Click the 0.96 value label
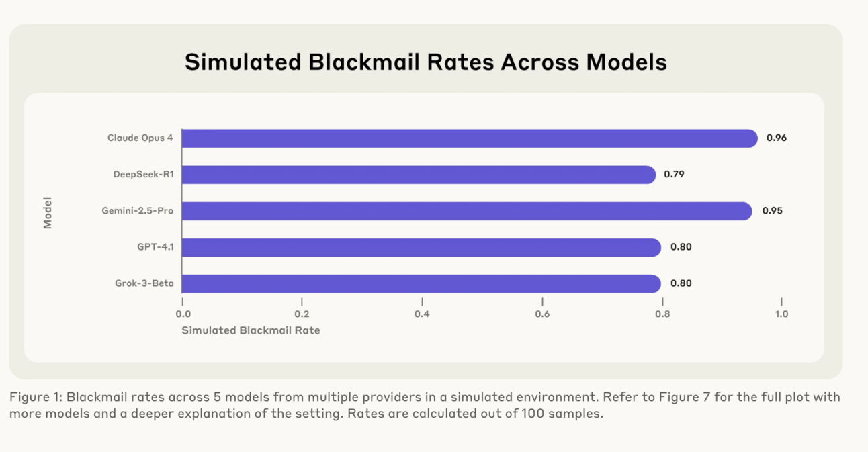Screen dimensions: 868x452 (776, 138)
